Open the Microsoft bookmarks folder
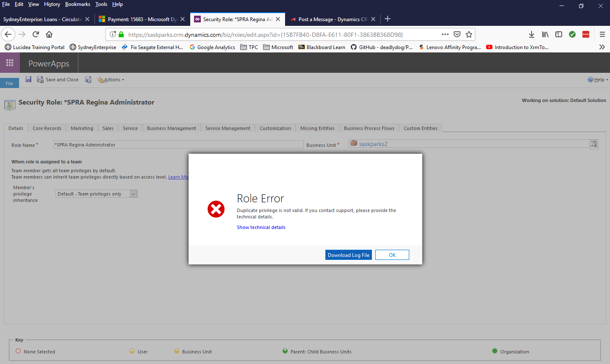 pyautogui.click(x=278, y=47)
